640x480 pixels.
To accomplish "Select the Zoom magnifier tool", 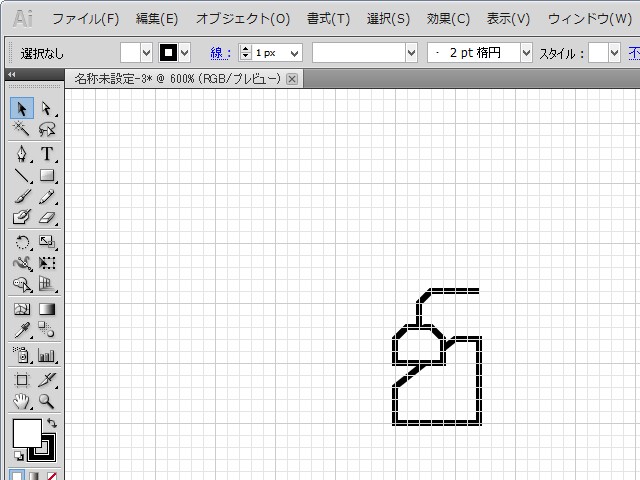I will (46, 401).
